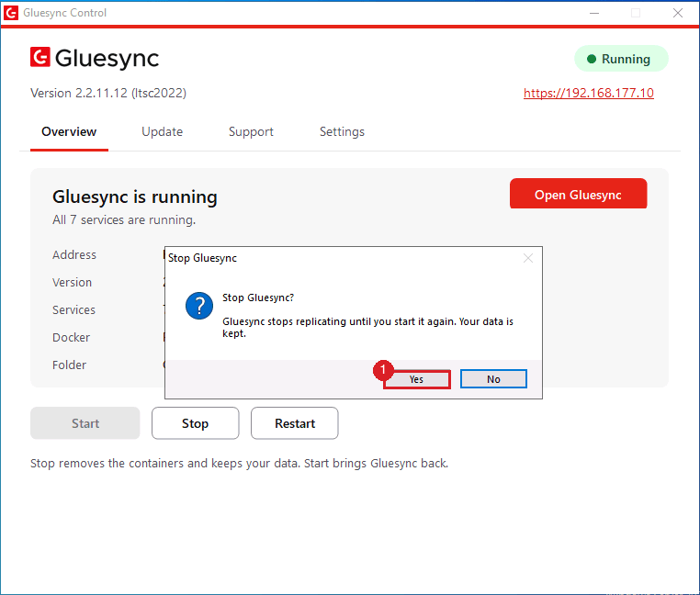Click the 'Gluesync Control' window title text
This screenshot has height=595, width=700.
[64, 13]
